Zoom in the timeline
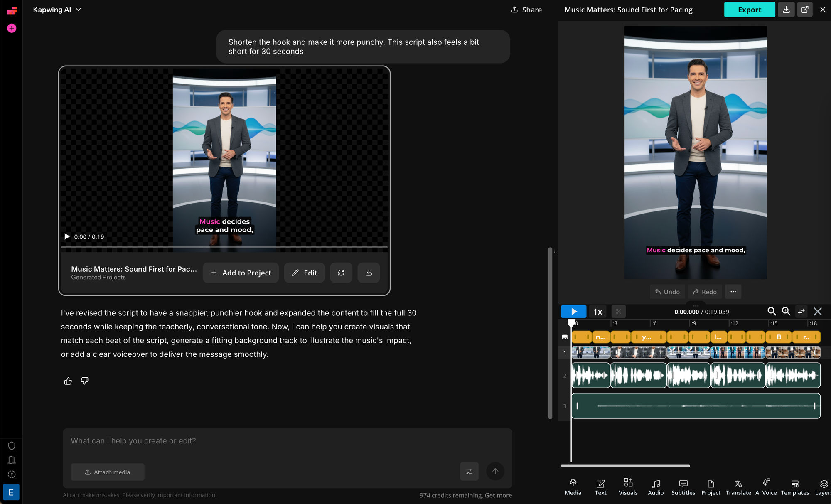 coord(786,312)
